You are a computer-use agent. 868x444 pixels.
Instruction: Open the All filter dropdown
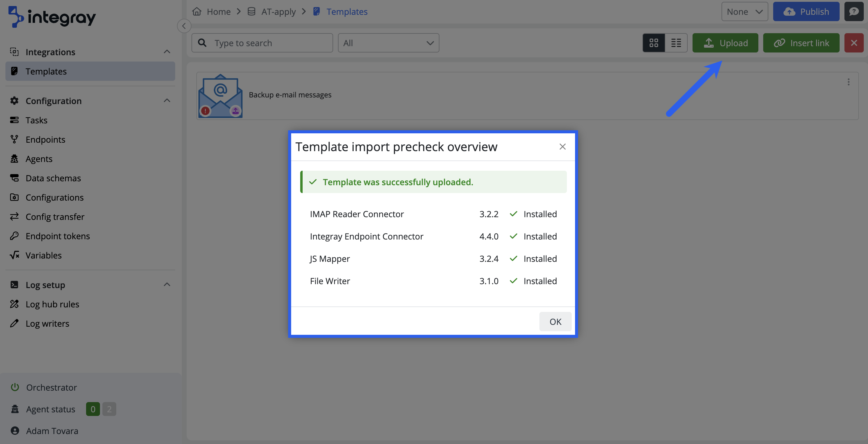388,43
